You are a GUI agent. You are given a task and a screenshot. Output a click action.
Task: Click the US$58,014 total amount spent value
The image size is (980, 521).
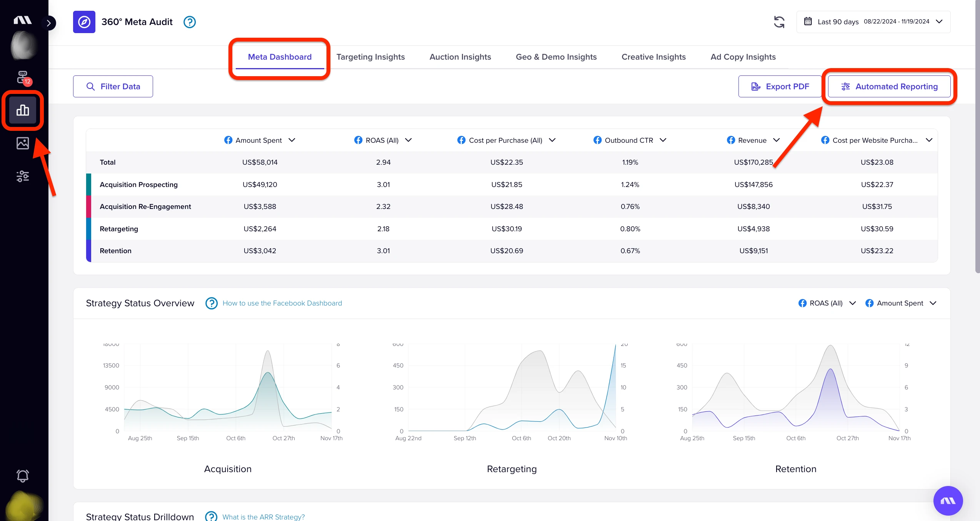(260, 162)
